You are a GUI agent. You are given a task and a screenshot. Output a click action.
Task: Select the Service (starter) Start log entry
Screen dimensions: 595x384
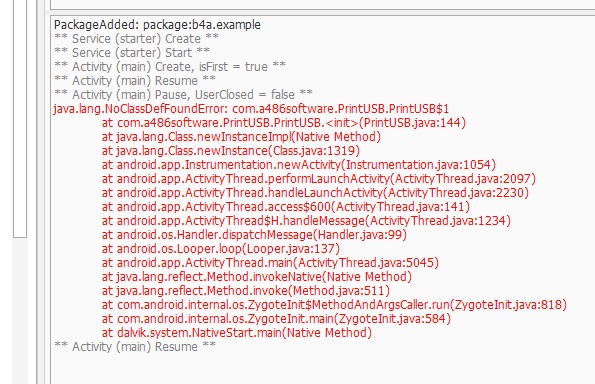tap(132, 53)
